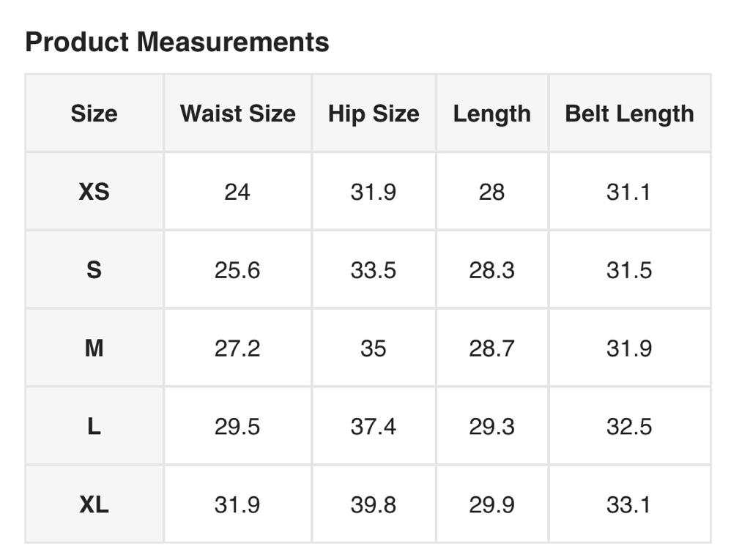Click the L belt length value 32.5
Viewport: 750px width, 560px height.
pos(629,427)
